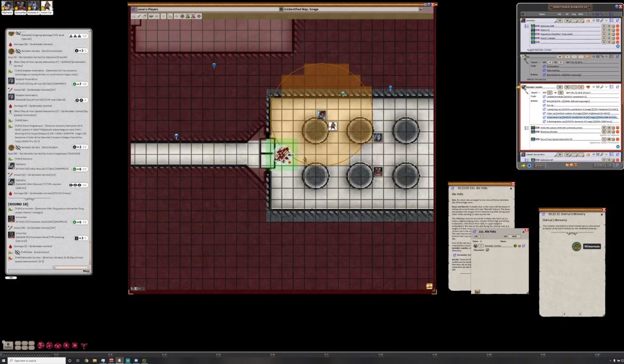Click the hit points field on Beholder Zombie row

[x=567, y=87]
